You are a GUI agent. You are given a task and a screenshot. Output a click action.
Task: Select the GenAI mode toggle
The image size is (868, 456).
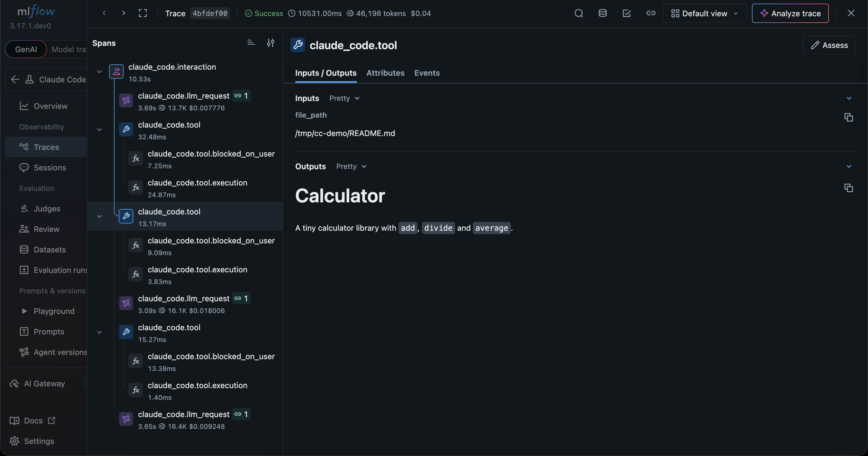26,49
